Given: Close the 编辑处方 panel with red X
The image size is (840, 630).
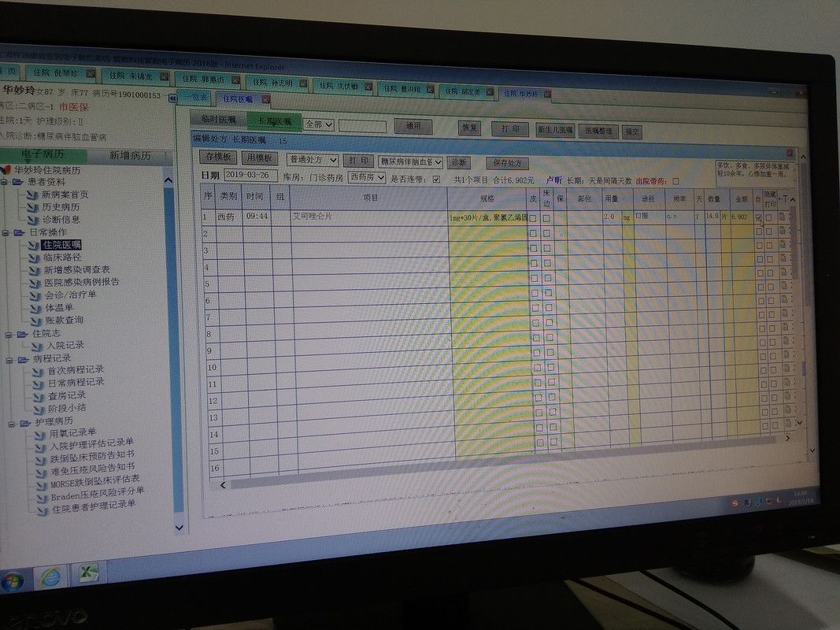Looking at the screenshot, I should point(789,153).
